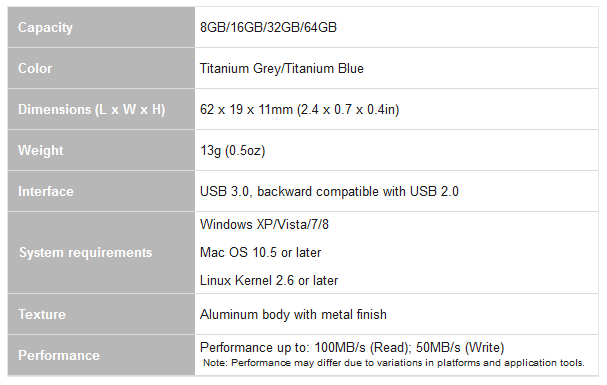Click the performance variation note text
This screenshot has height=385, width=607.
pos(394,363)
